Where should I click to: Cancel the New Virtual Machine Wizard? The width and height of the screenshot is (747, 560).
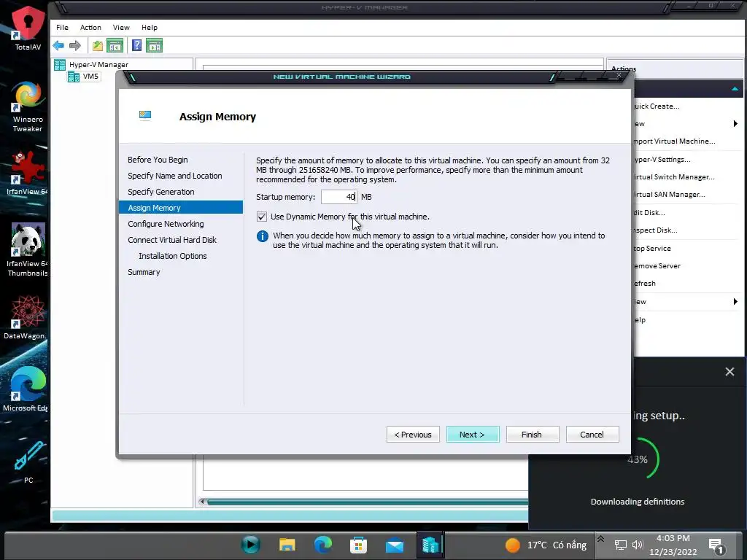[x=592, y=435]
